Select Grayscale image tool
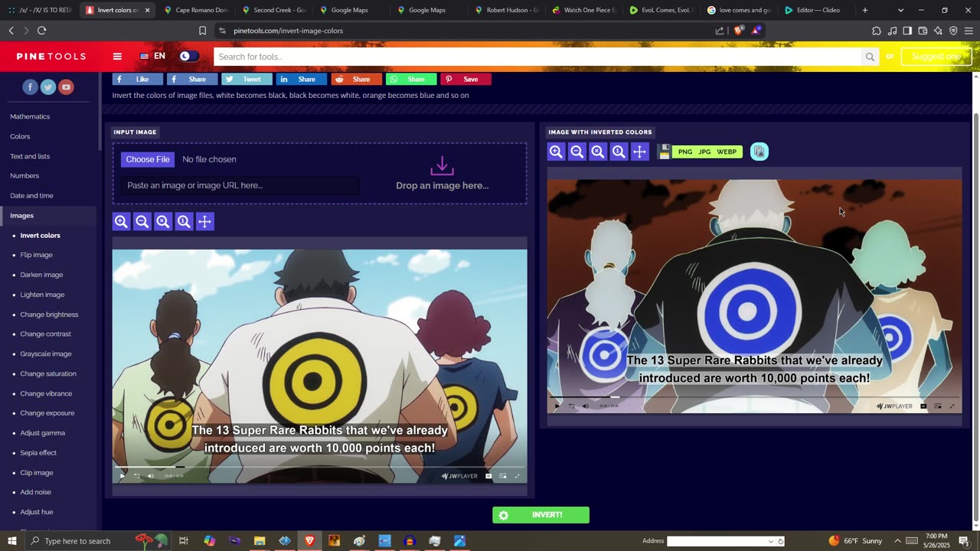Image resolution: width=980 pixels, height=551 pixels. click(46, 354)
